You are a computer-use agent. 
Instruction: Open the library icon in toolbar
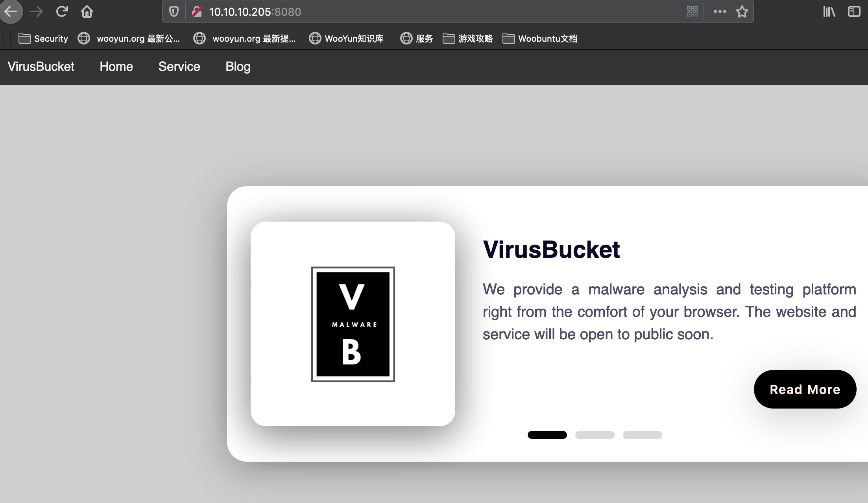(x=829, y=12)
